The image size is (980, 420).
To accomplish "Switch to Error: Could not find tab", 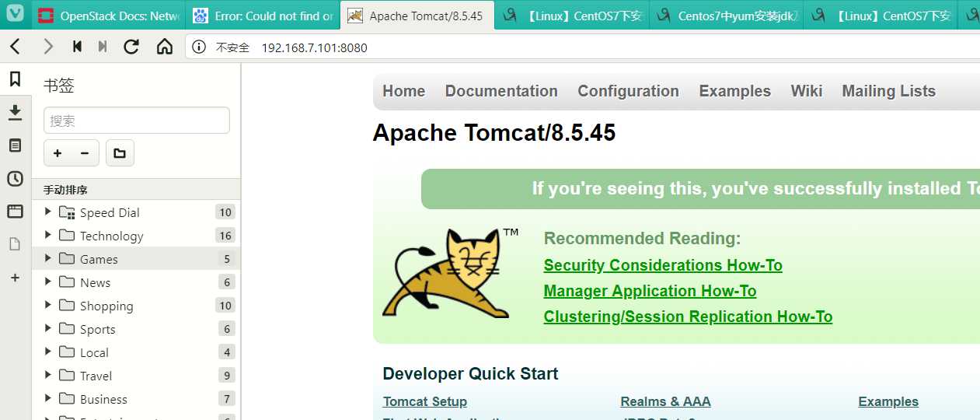I will click(263, 16).
